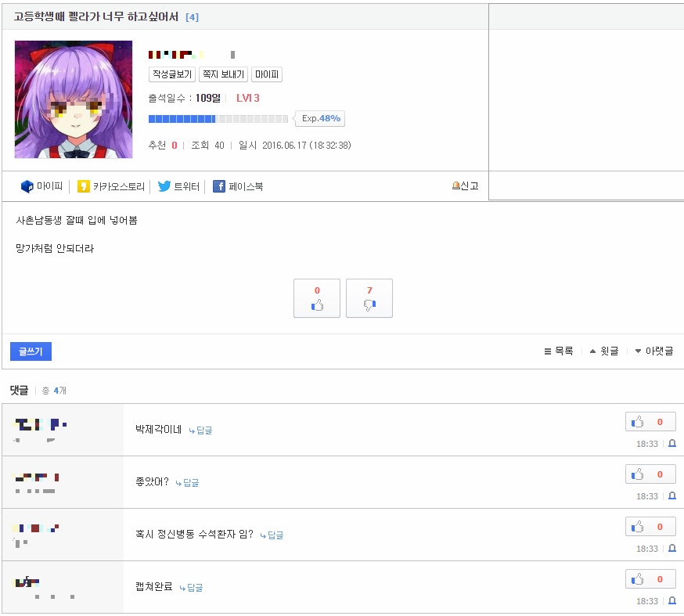Share the post on 페이스북
Image resolution: width=684 pixels, height=616 pixels.
[x=238, y=186]
